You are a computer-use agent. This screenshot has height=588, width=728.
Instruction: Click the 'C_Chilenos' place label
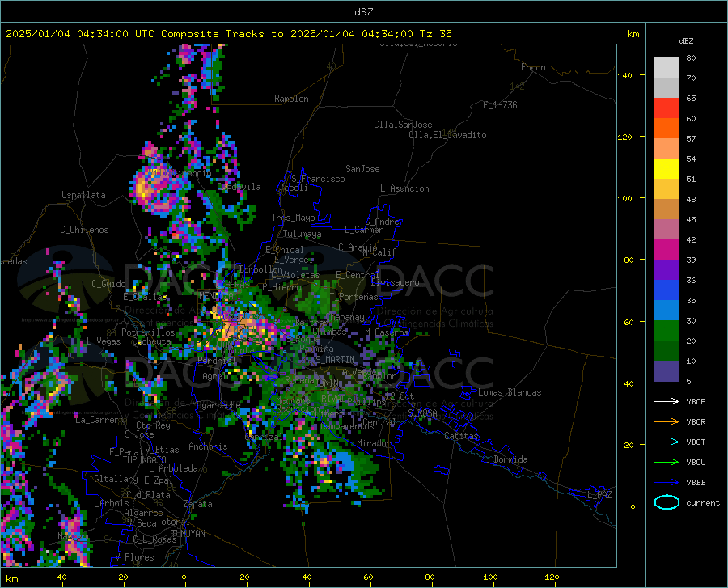(x=84, y=230)
